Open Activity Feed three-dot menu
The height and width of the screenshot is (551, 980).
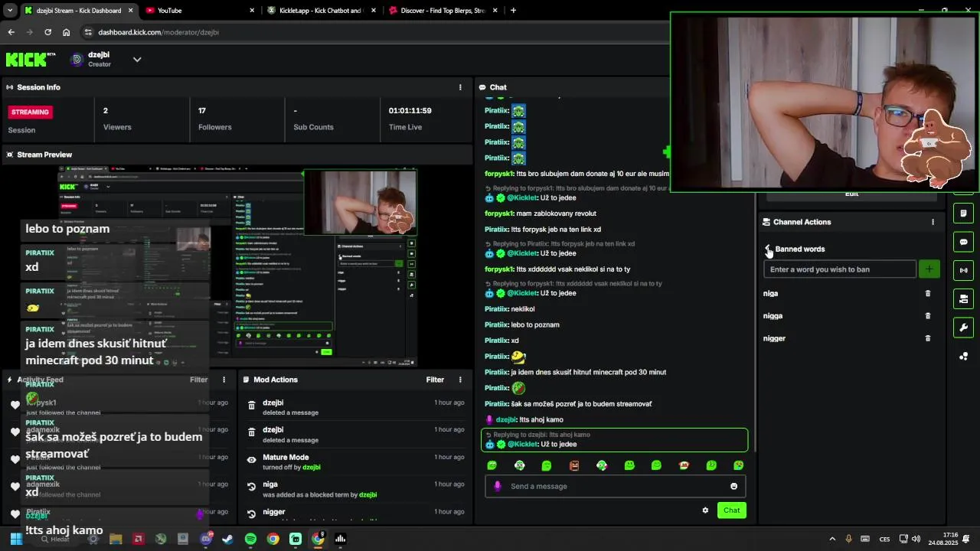224,380
